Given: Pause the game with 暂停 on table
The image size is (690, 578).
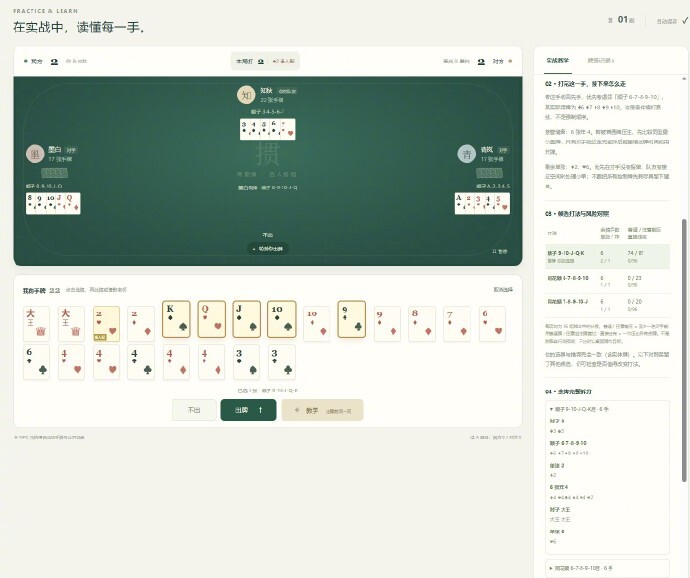Looking at the screenshot, I should click(x=499, y=251).
